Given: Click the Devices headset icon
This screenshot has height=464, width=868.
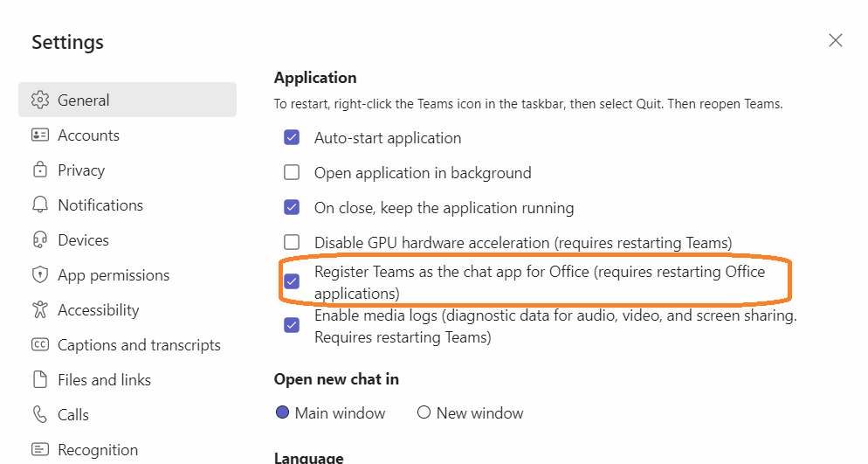Looking at the screenshot, I should point(40,239).
